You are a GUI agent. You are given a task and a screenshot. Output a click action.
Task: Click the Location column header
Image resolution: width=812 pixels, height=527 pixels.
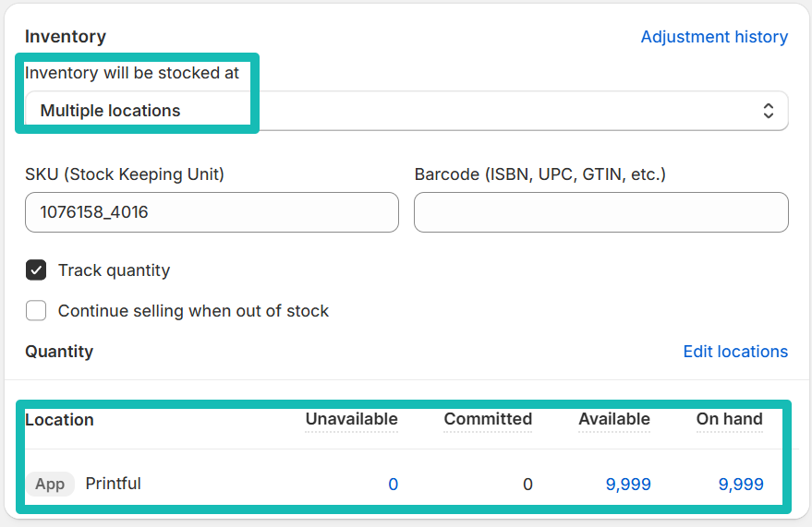tap(59, 420)
